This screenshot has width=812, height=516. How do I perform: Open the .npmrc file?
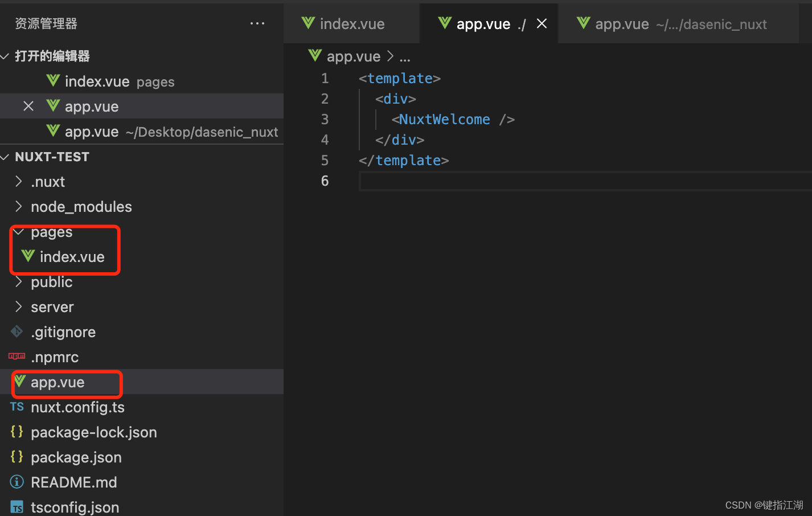[x=142, y=357]
